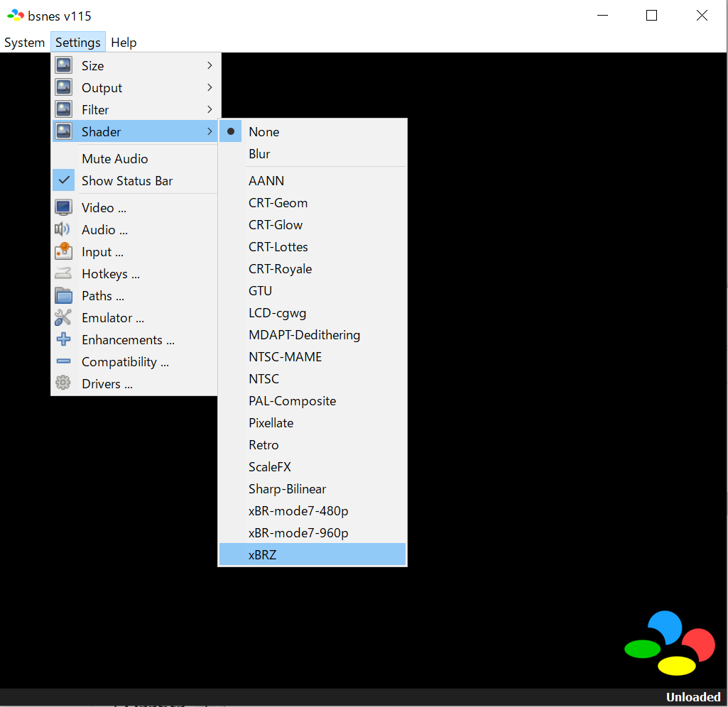
Task: Click the Output menu picture icon
Action: pyautogui.click(x=64, y=87)
